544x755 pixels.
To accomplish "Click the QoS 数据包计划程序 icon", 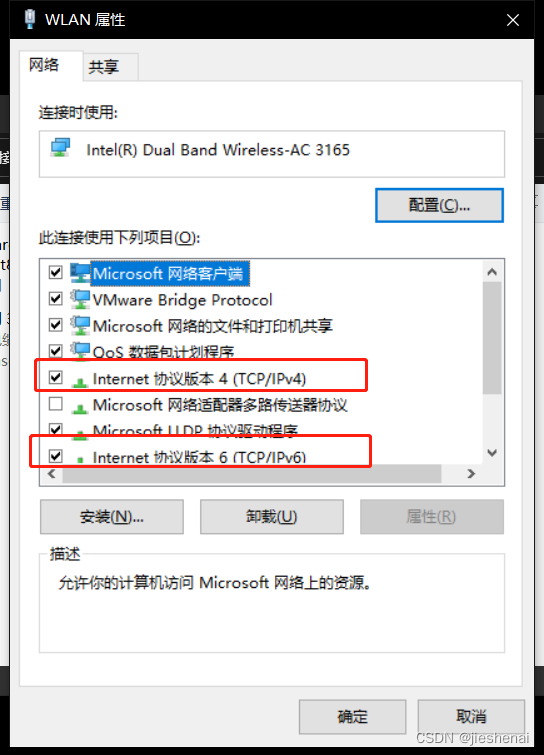I will click(80, 351).
